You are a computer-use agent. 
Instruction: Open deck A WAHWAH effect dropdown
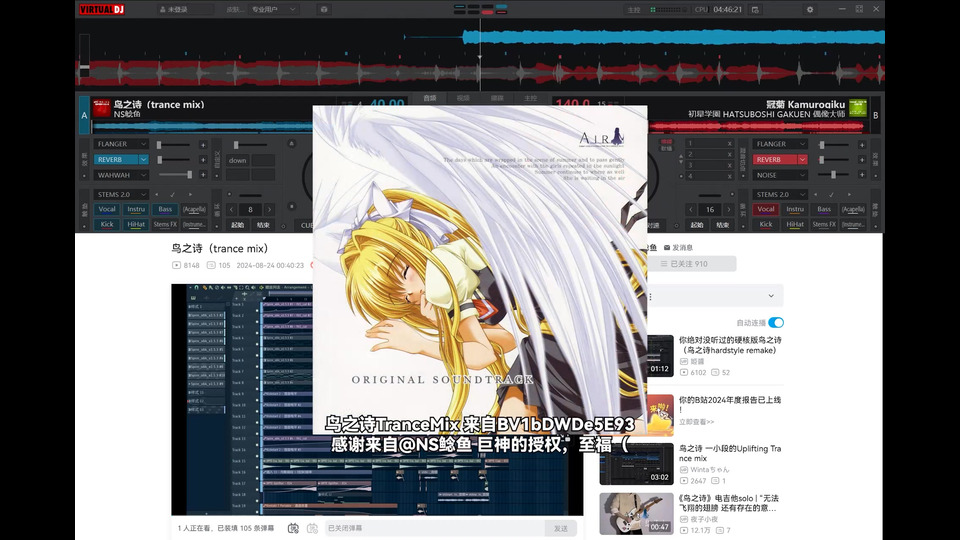(x=121, y=175)
